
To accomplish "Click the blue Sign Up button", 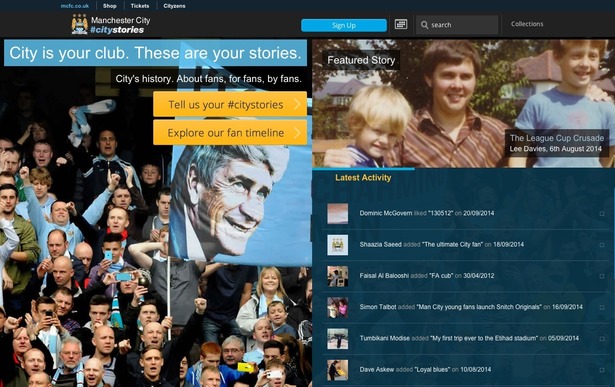I will (x=344, y=25).
